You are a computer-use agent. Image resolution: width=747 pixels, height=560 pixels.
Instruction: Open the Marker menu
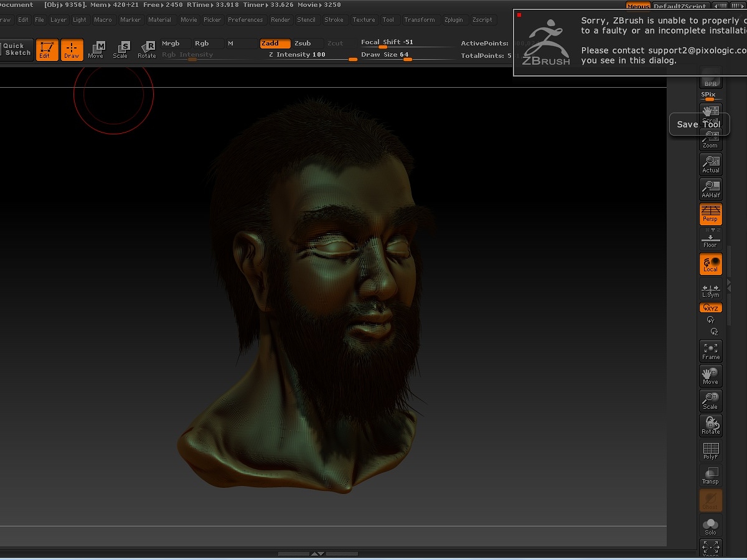[131, 20]
